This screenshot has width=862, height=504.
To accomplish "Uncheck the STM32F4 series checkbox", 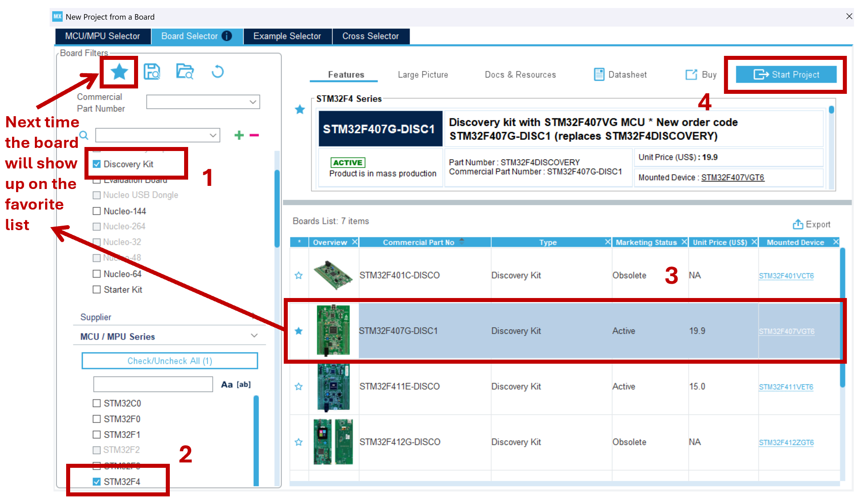I will point(97,482).
